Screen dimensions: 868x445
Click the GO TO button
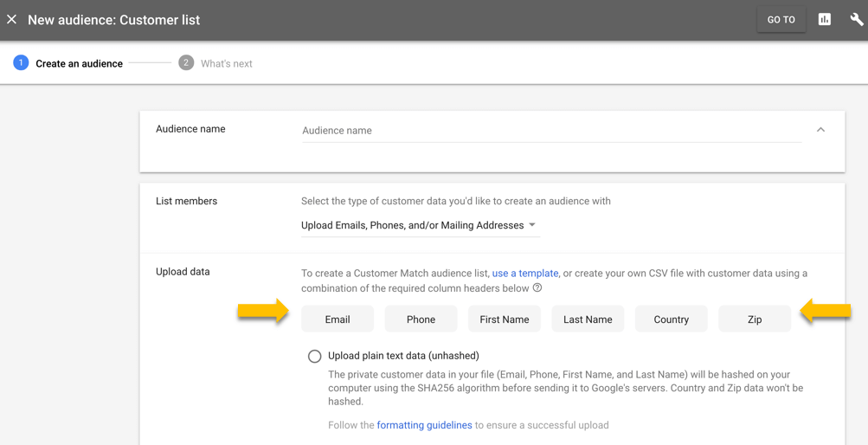(781, 20)
